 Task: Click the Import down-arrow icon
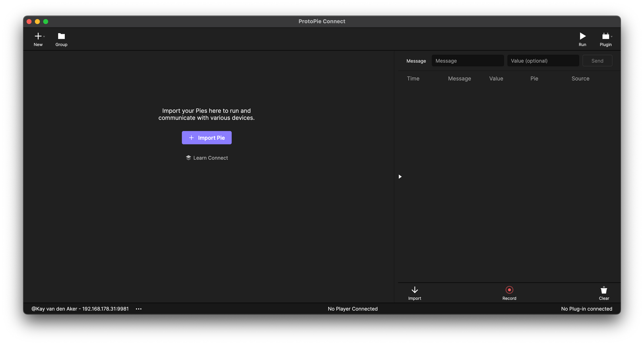coord(415,290)
